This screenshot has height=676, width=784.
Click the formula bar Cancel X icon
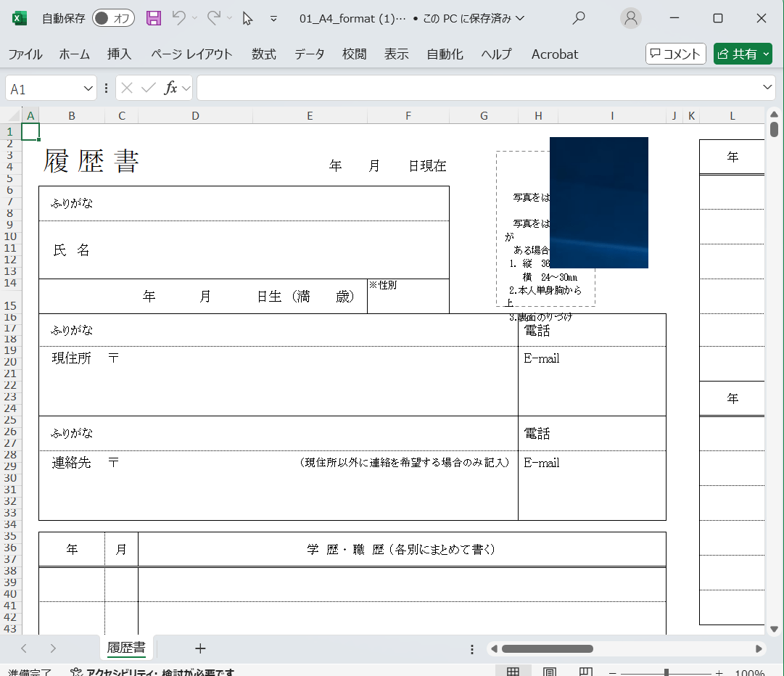click(127, 88)
